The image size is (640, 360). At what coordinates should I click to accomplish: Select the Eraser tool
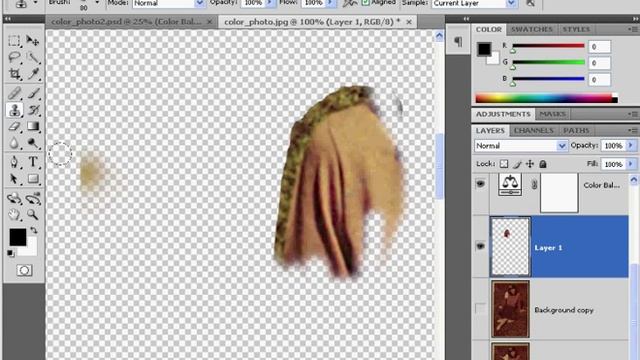click(14, 127)
